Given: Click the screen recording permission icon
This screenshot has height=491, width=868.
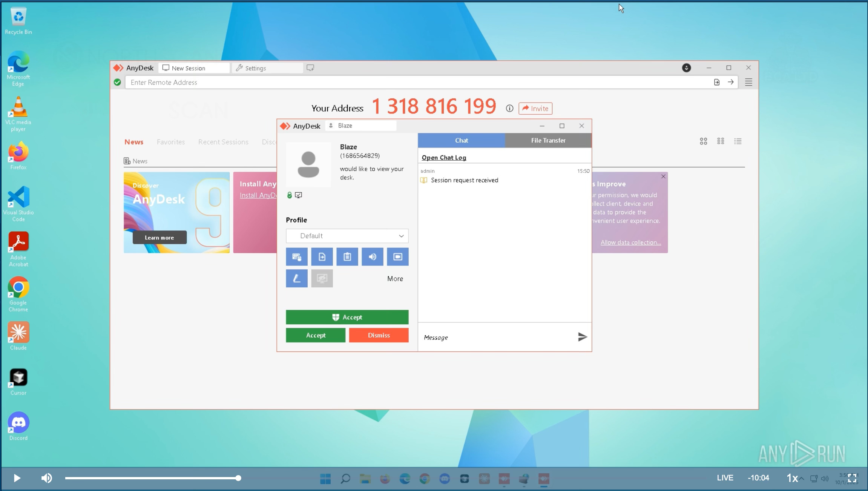Looking at the screenshot, I should point(397,257).
